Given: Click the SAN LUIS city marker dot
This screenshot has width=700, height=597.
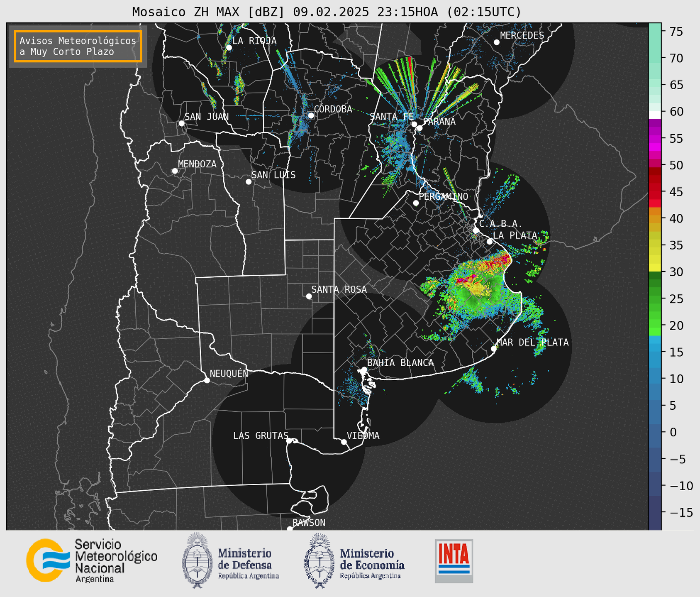Looking at the screenshot, I should tap(249, 182).
